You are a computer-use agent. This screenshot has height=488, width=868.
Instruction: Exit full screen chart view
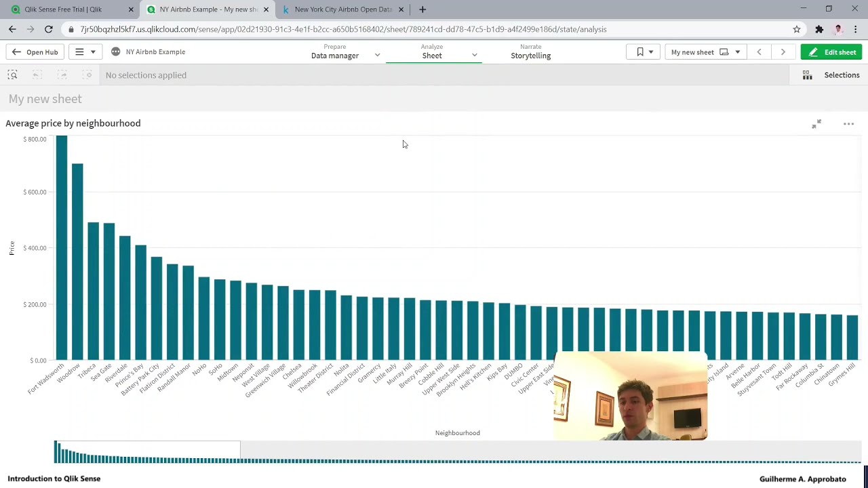click(x=816, y=123)
